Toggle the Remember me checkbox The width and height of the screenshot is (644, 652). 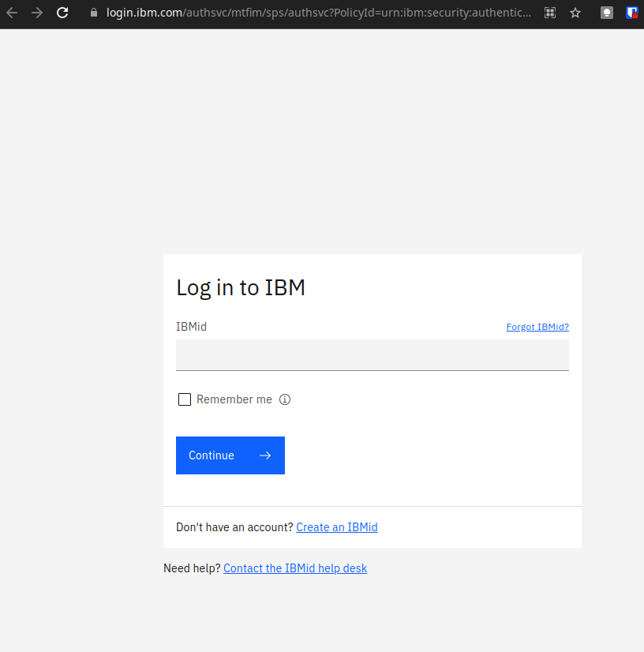coord(184,399)
